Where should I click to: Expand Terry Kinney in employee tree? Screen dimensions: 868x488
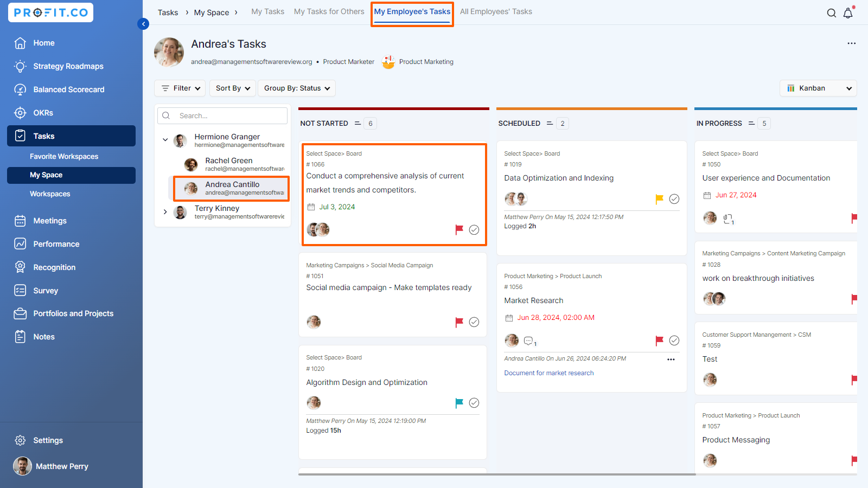click(x=165, y=212)
